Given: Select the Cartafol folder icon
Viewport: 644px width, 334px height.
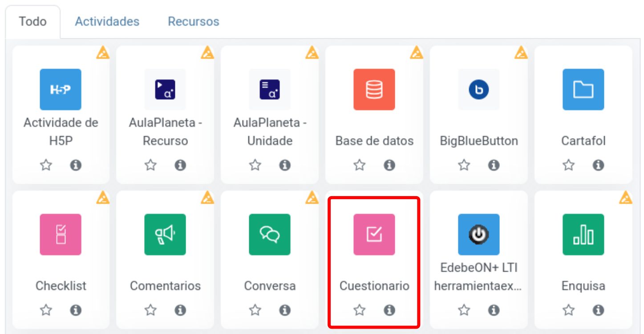Looking at the screenshot, I should [583, 89].
